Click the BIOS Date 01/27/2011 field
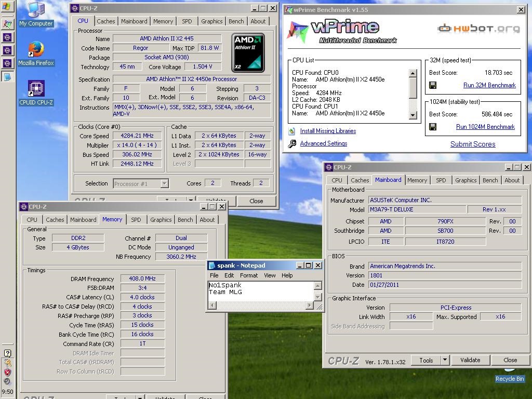 (445, 285)
